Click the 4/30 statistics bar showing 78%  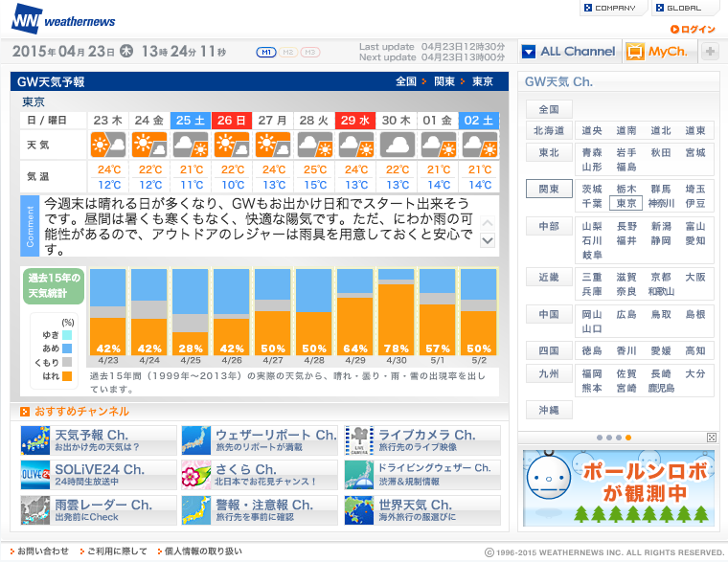[x=397, y=312]
